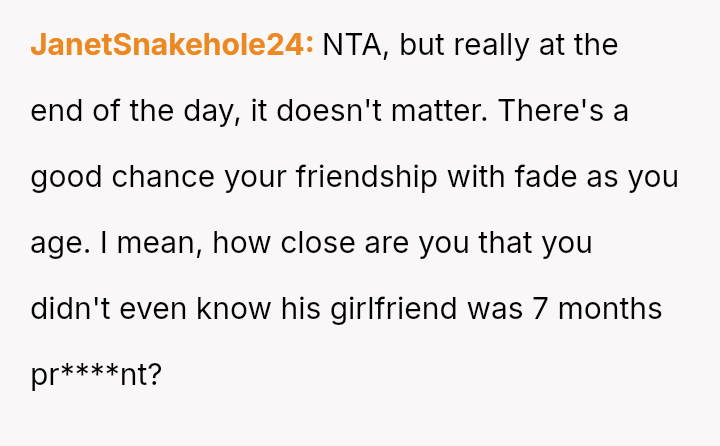720x446 pixels.
Task: Open the JanetSnakehole24 username link
Action: (x=172, y=45)
